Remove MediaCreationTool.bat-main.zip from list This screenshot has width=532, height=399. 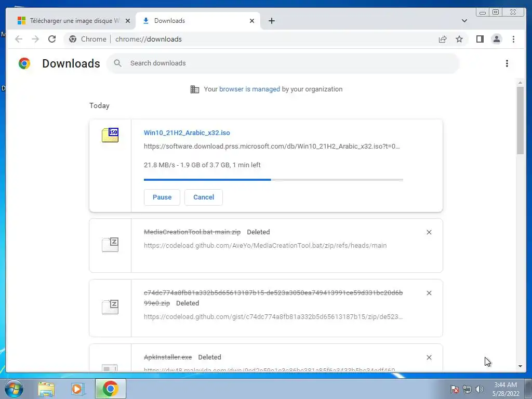coord(429,232)
